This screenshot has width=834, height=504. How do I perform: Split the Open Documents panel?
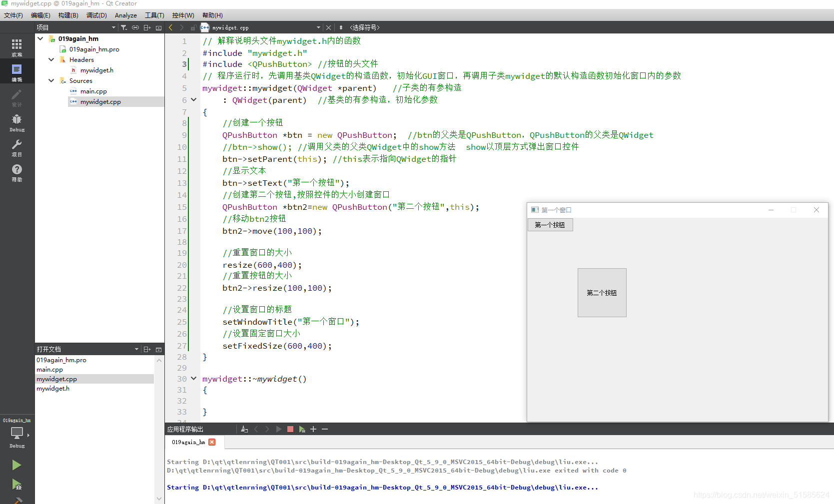point(147,349)
